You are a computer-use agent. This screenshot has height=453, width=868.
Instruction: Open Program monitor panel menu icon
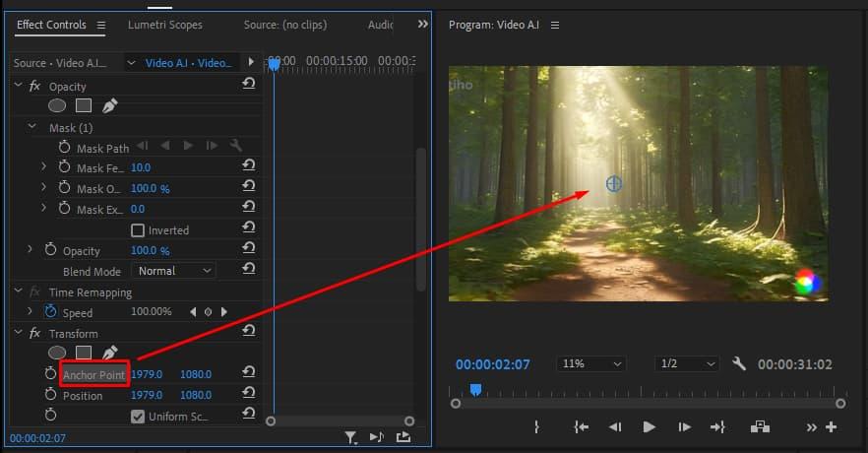click(555, 25)
